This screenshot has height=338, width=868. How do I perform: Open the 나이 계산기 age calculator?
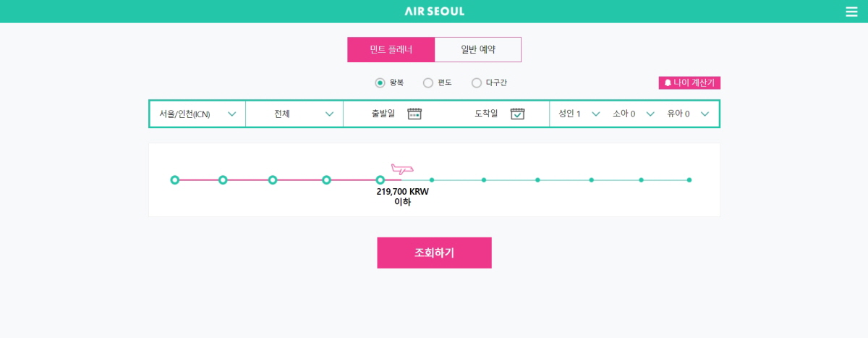click(x=689, y=83)
